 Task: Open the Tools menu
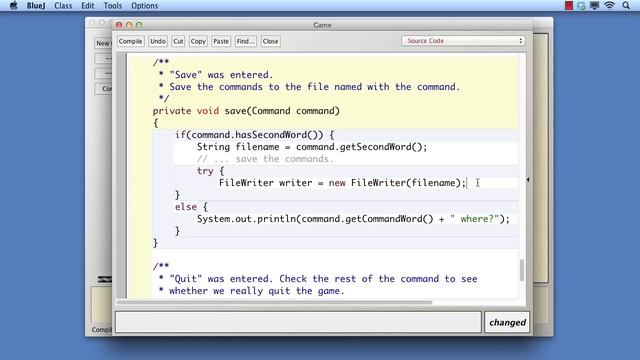click(x=113, y=6)
